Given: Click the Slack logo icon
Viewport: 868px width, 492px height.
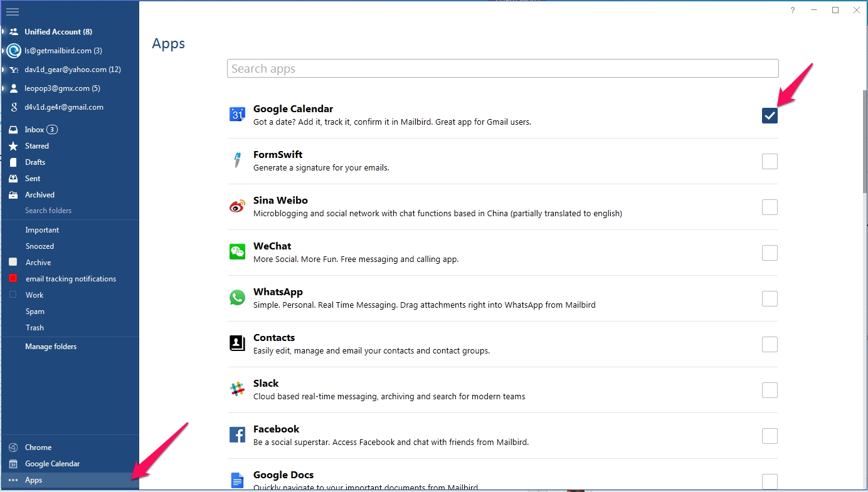Looking at the screenshot, I should tap(237, 389).
